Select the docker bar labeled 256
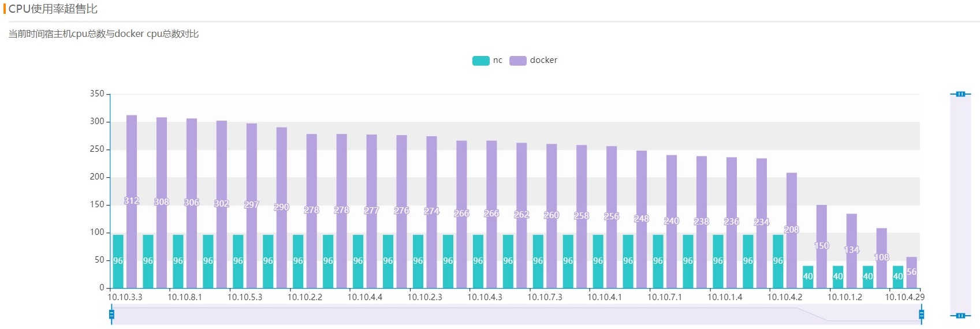The height and width of the screenshot is (329, 980). [x=612, y=217]
